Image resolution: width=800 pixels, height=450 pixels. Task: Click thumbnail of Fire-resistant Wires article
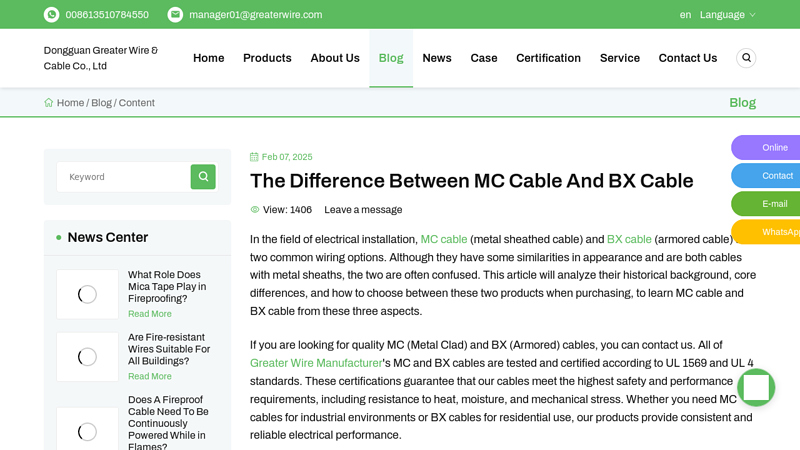87,357
